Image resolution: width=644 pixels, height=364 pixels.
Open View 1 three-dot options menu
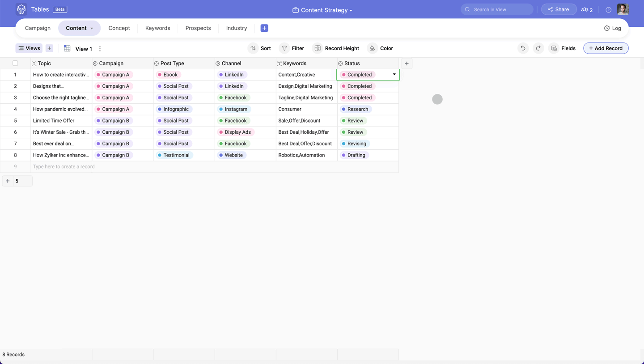coord(100,49)
